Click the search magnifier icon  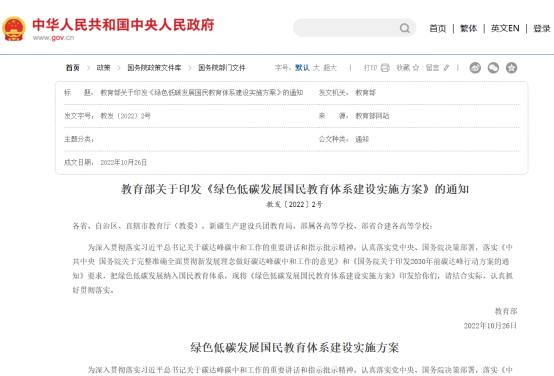pyautogui.click(x=405, y=28)
